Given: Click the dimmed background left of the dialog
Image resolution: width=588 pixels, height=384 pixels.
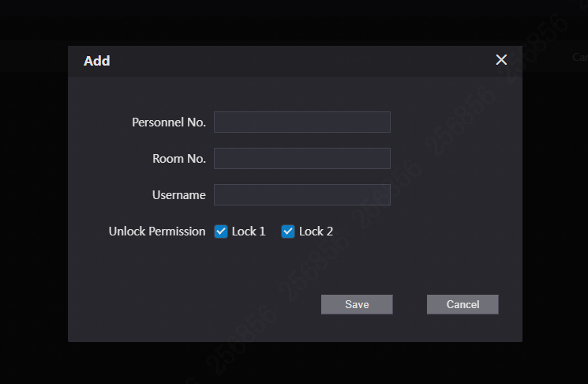Looking at the screenshot, I should coord(33,198).
